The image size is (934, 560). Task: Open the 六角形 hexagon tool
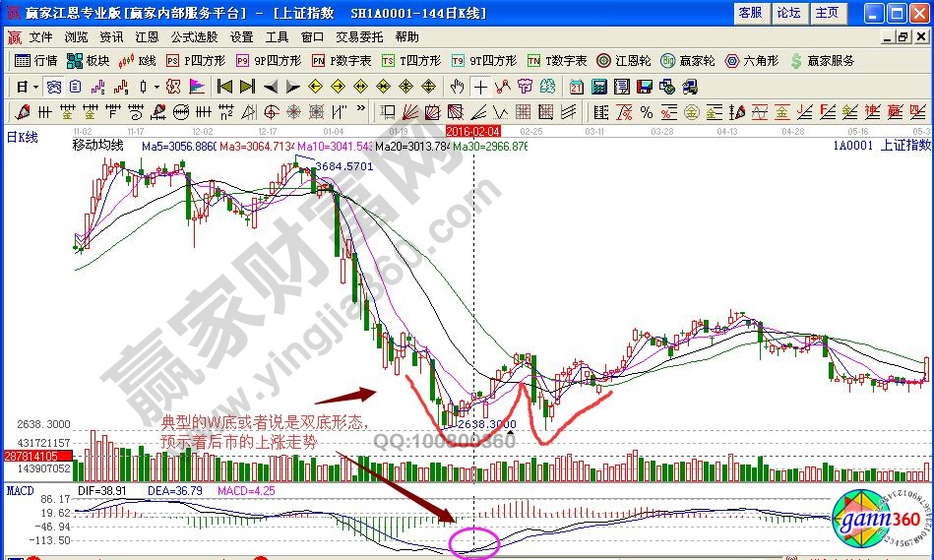point(752,61)
